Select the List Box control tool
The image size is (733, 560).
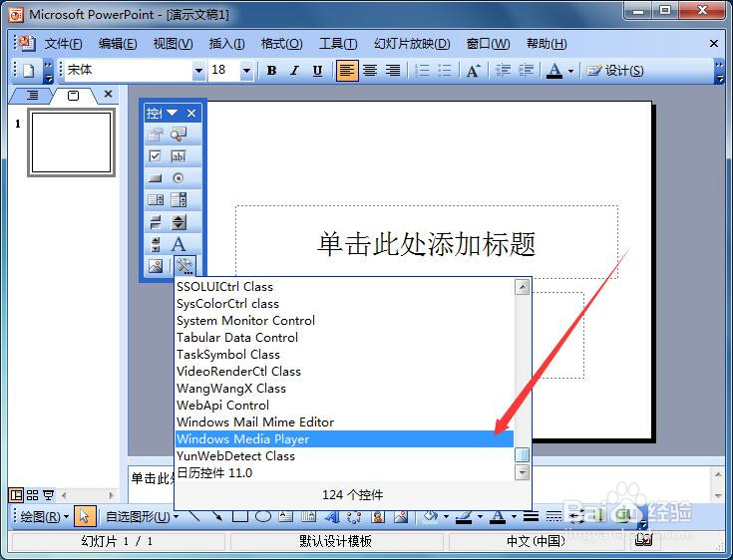156,200
